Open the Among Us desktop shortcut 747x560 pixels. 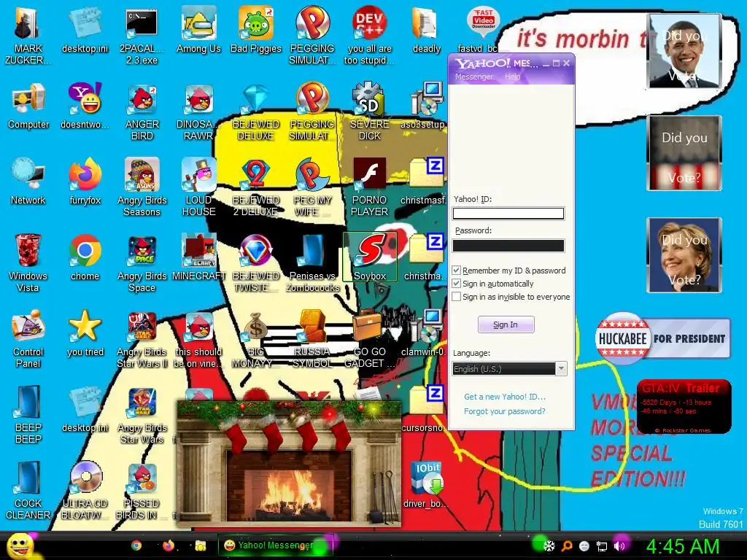pos(198,31)
